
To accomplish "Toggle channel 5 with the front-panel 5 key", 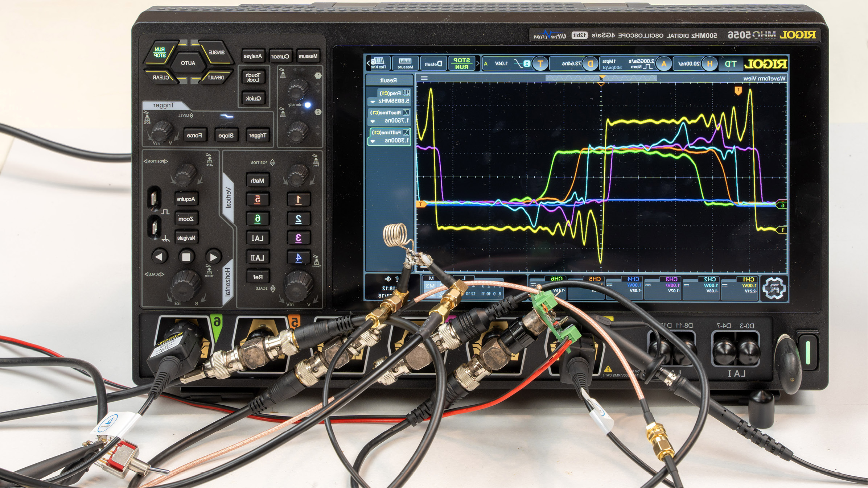I will coord(258,199).
